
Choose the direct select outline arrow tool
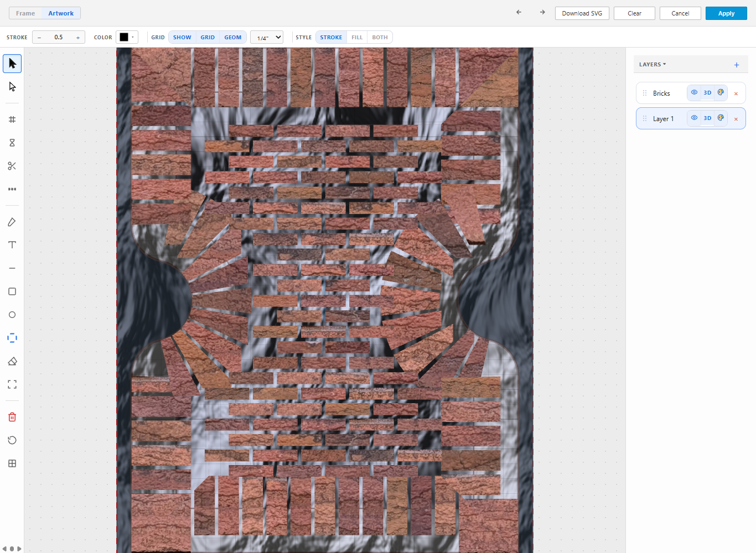click(12, 87)
